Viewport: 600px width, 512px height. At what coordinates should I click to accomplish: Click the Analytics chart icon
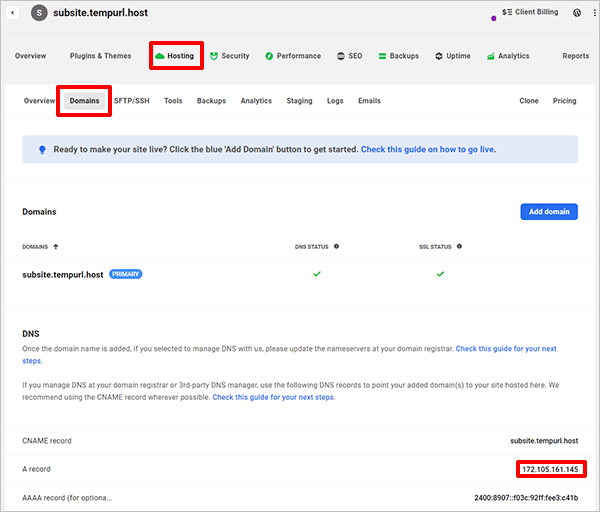(x=491, y=56)
